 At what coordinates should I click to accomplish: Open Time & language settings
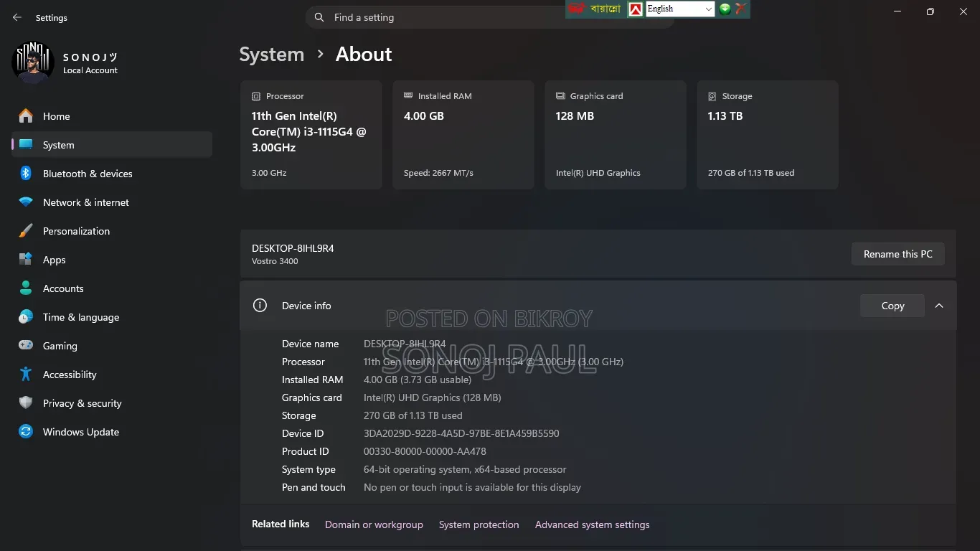[x=112, y=317]
